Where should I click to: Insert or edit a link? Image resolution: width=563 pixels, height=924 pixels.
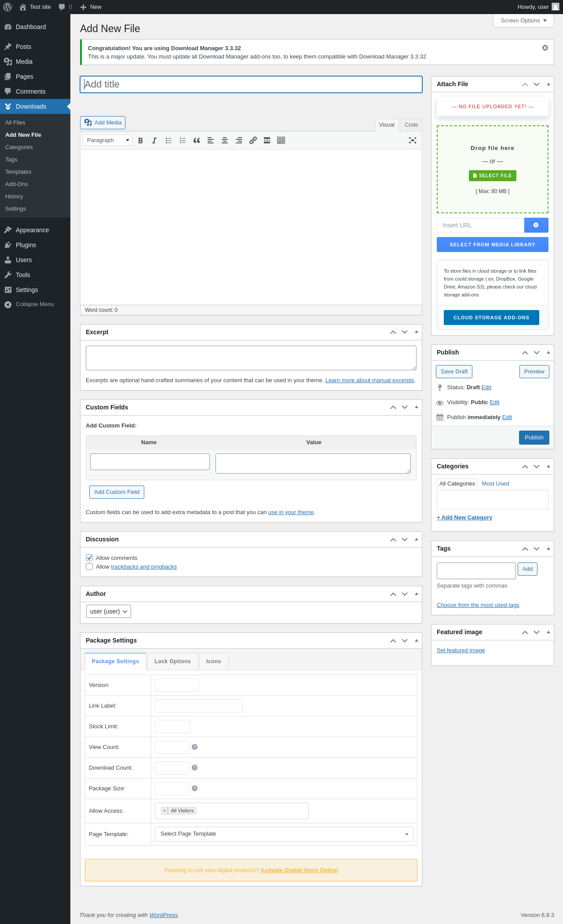(253, 140)
